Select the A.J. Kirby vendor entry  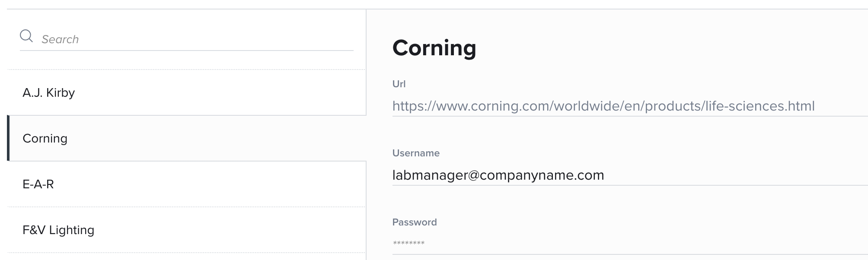tap(186, 92)
